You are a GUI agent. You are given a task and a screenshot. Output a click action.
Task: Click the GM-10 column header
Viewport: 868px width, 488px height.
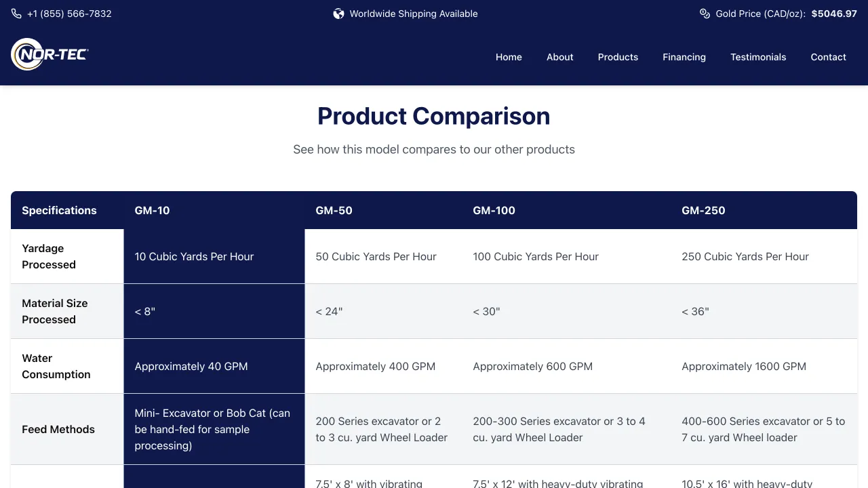152,210
